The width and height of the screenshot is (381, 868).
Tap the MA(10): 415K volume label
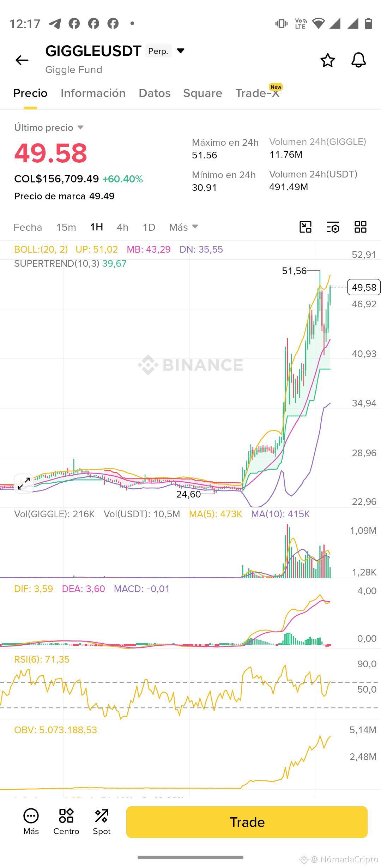[280, 514]
